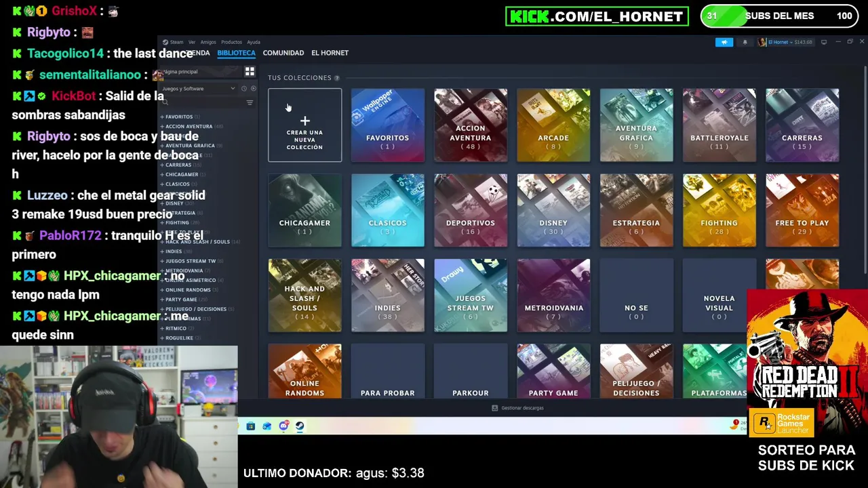Open the Indies collection tile
The height and width of the screenshot is (488, 868).
coord(388,296)
